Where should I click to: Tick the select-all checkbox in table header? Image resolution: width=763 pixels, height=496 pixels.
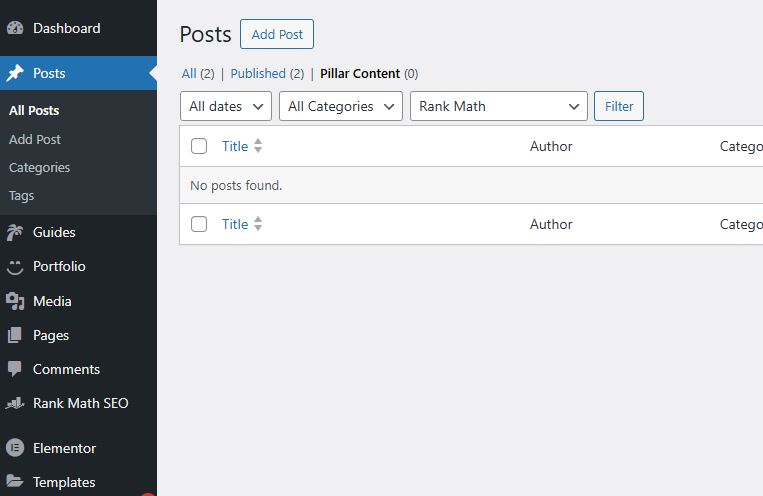click(x=199, y=146)
